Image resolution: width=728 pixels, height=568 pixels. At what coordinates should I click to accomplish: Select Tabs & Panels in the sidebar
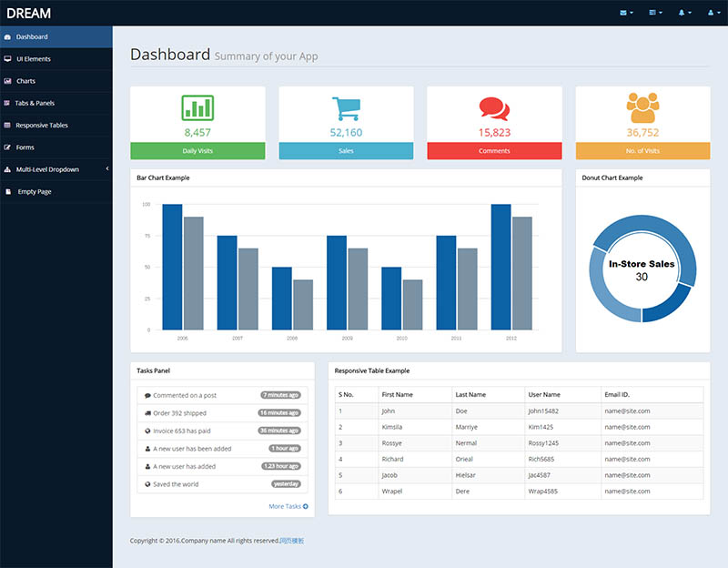35,103
